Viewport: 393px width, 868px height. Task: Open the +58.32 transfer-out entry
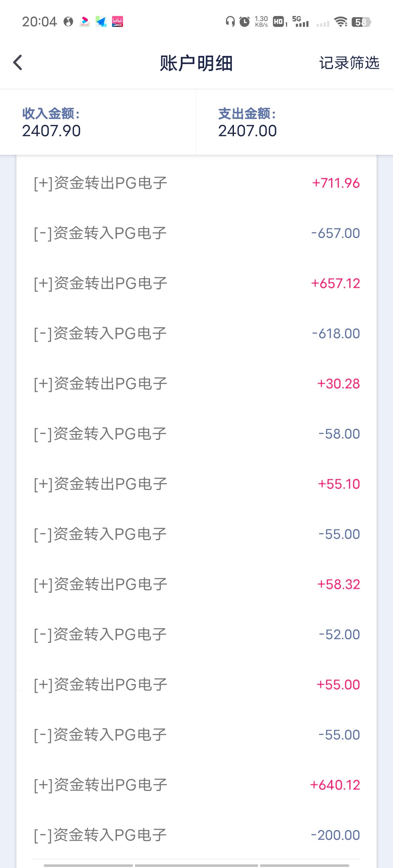[x=196, y=584]
